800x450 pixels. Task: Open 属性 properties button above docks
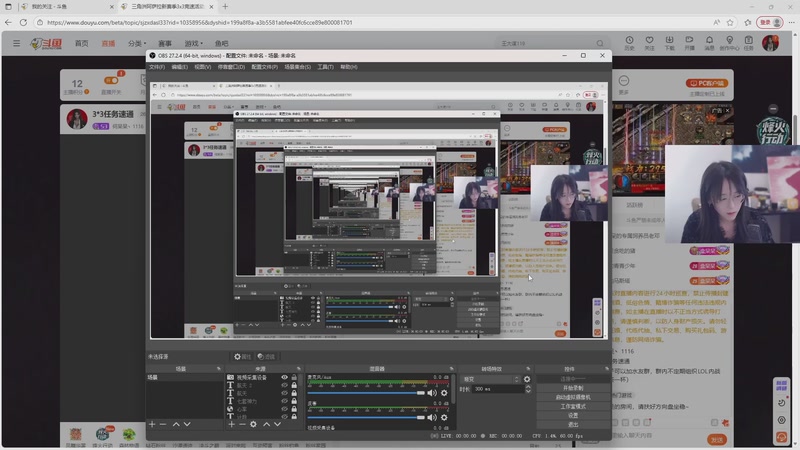[242, 357]
